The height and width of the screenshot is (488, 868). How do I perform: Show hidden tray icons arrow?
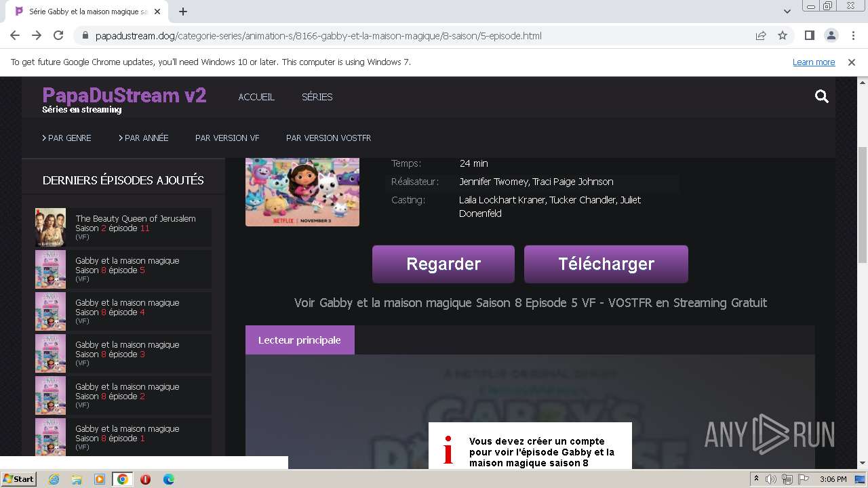(756, 479)
